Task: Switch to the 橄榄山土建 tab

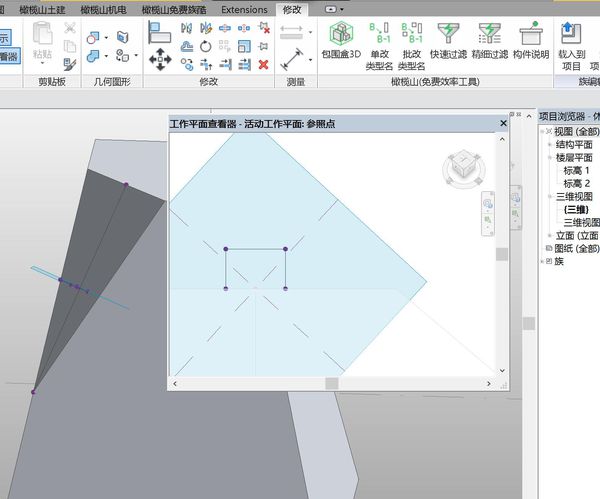Action: click(x=42, y=10)
